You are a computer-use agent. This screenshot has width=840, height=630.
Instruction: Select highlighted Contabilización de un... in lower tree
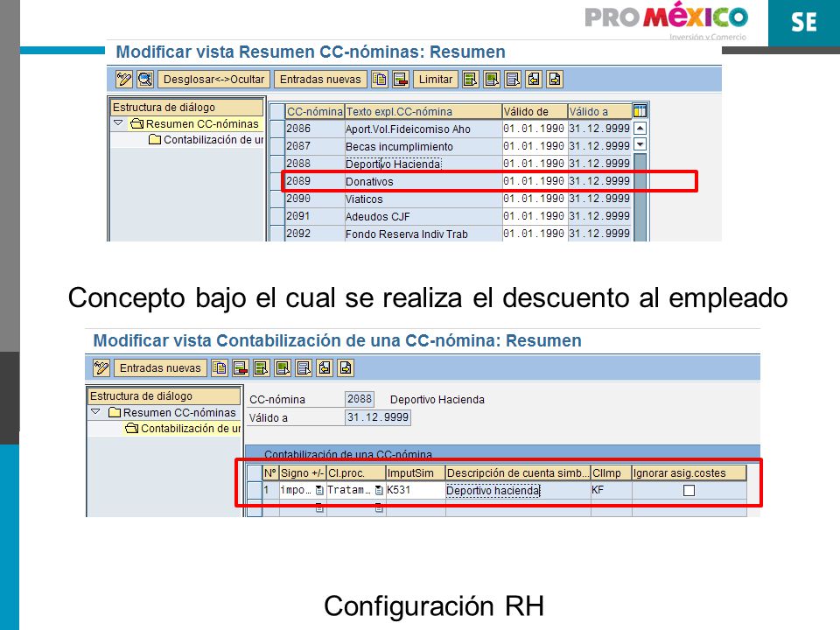pos(183,429)
